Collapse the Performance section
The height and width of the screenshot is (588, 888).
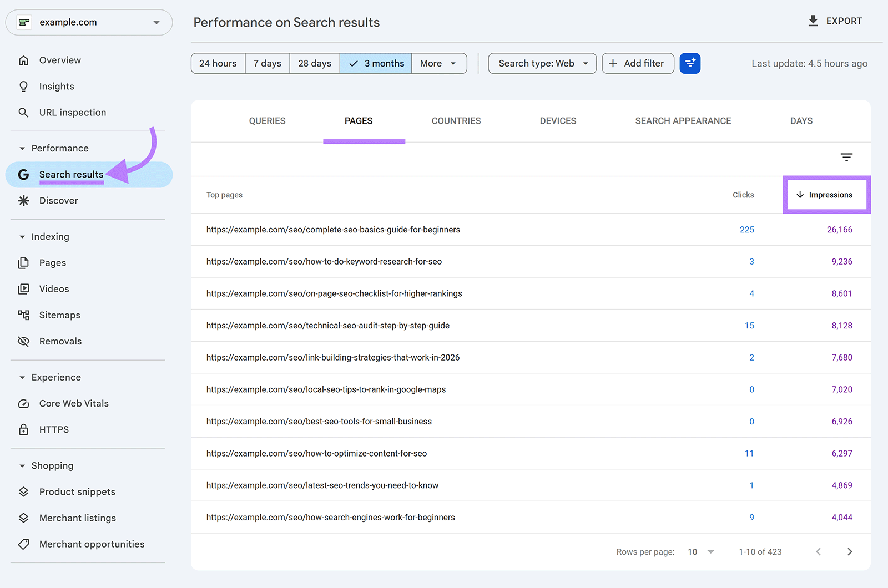point(22,148)
